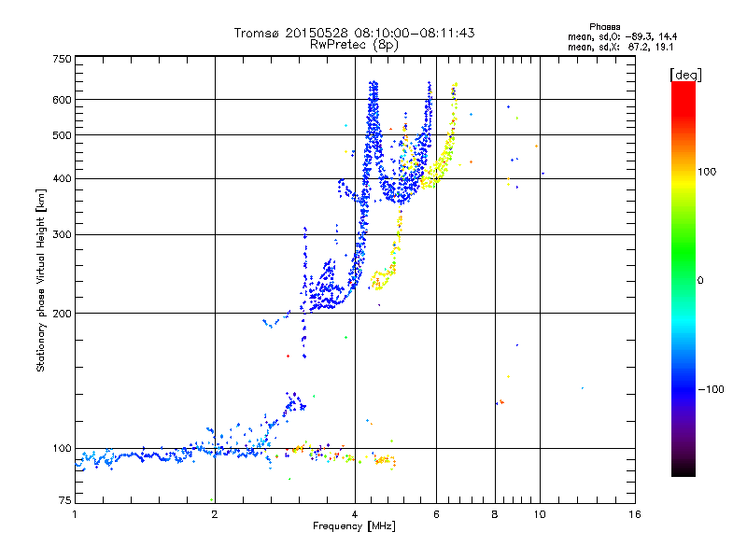747x560 pixels.
Task: Click the x-axis tick label '8'
Action: 495,514
